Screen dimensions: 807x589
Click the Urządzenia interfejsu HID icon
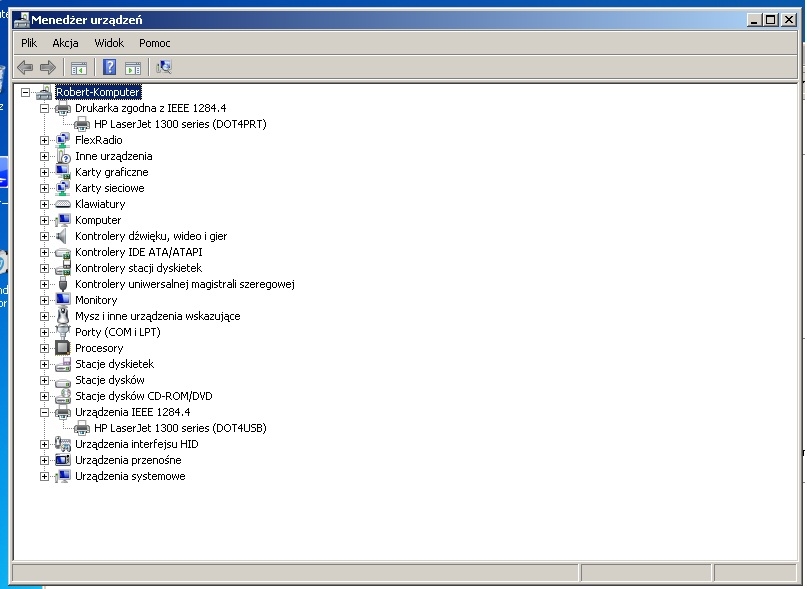(x=63, y=444)
